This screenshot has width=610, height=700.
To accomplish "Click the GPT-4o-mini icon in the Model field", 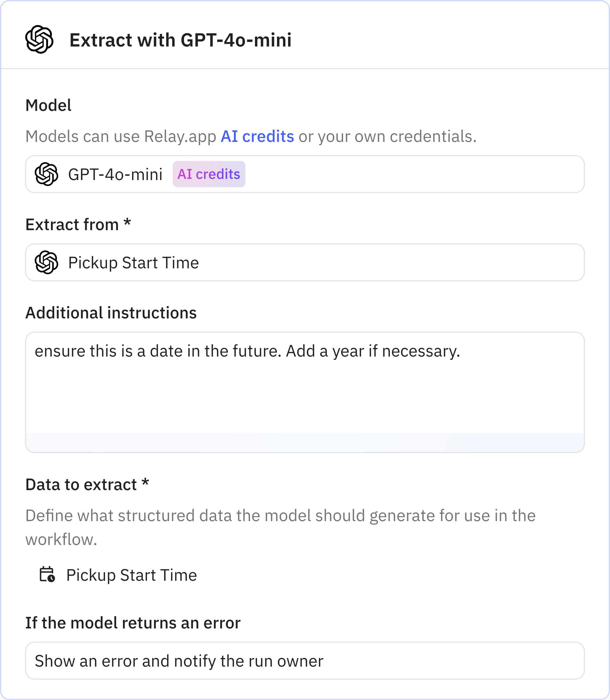I will [48, 174].
